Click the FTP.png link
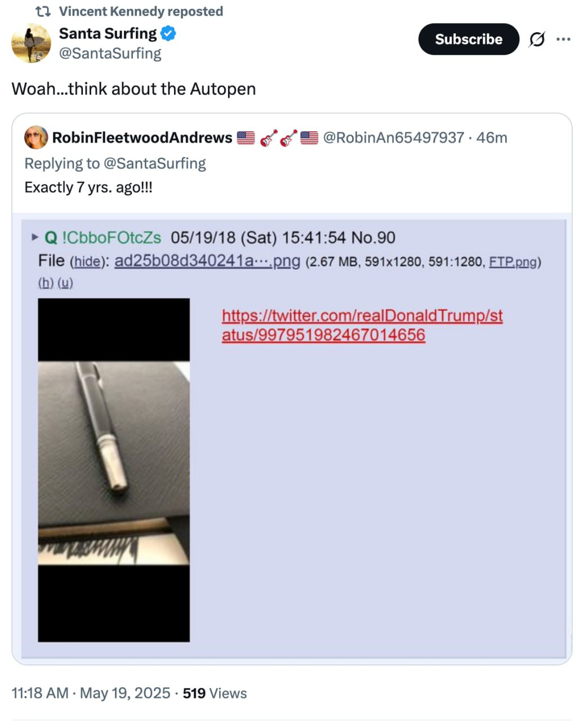The image size is (588, 721). point(513,262)
